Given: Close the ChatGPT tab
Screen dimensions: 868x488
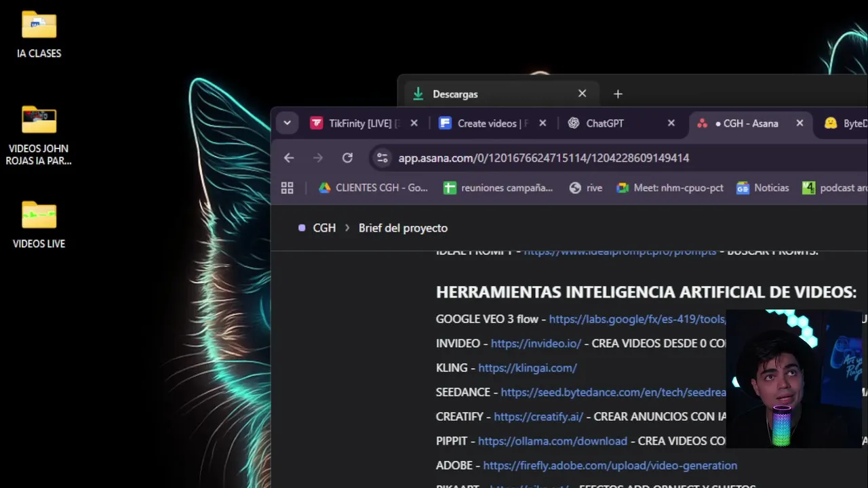Looking at the screenshot, I should point(671,123).
